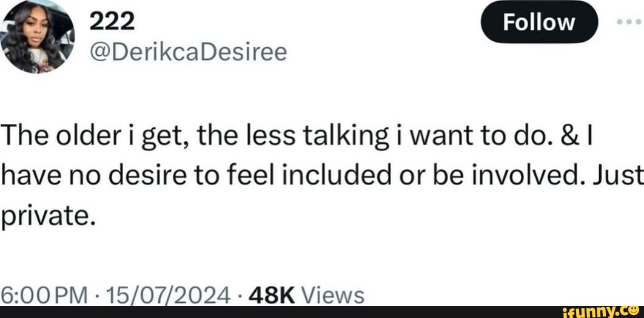Open the profile picture avatar
Image resolution: width=644 pixels, height=318 pixels.
click(x=38, y=38)
